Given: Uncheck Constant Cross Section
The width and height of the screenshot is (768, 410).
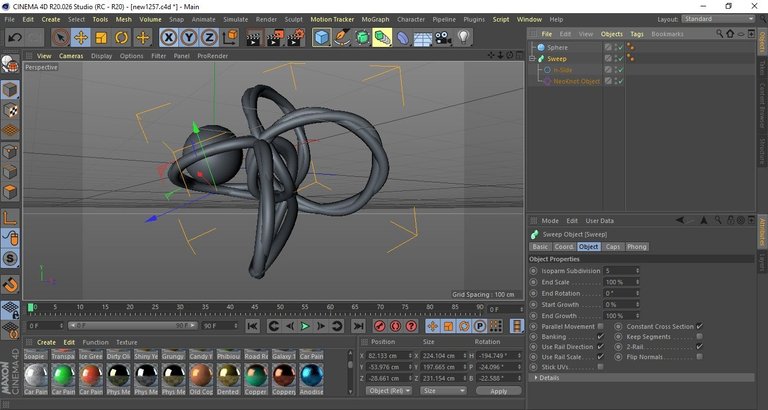Looking at the screenshot, I should [699, 326].
